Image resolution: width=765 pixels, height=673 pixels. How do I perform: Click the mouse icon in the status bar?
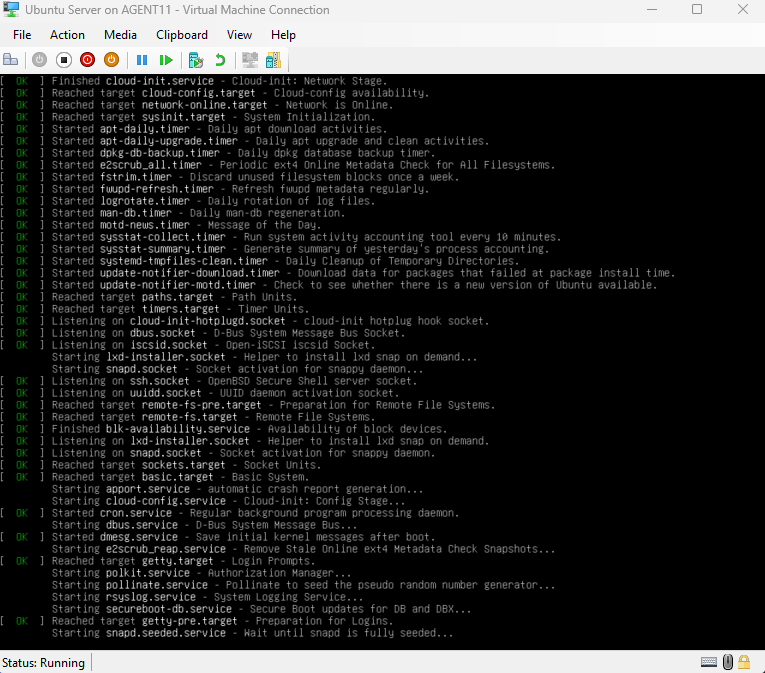[x=728, y=662]
